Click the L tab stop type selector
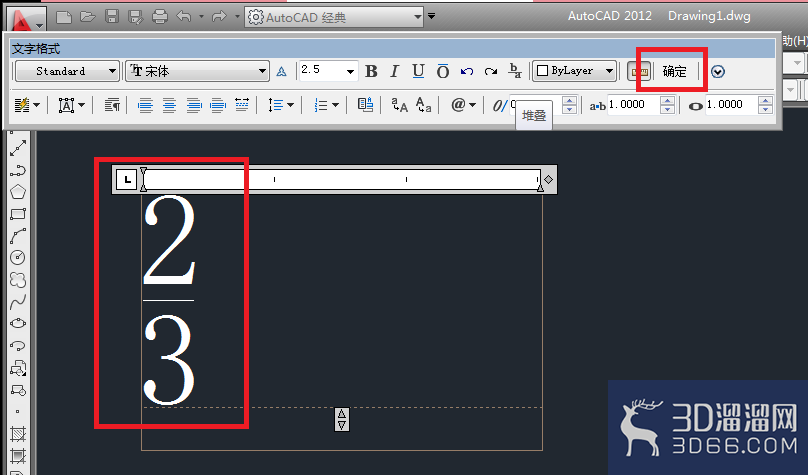 [126, 180]
